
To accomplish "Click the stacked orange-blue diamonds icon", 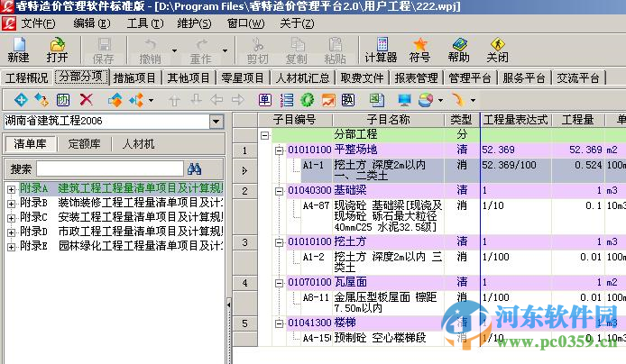I will tap(115, 100).
